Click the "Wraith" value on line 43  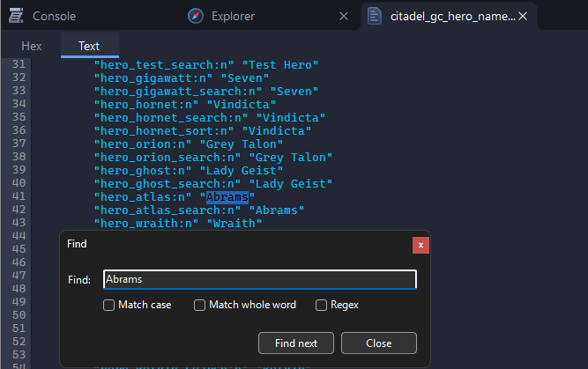coord(234,224)
